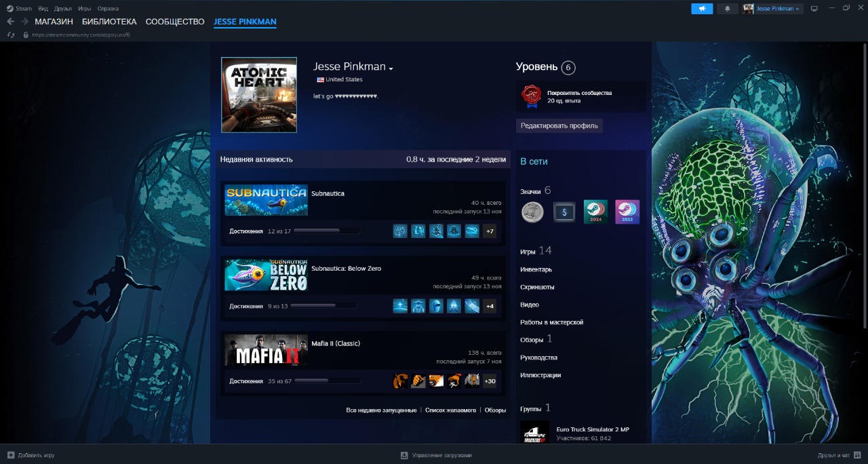
Task: Click the Friends and chat icon
Action: click(x=857, y=455)
